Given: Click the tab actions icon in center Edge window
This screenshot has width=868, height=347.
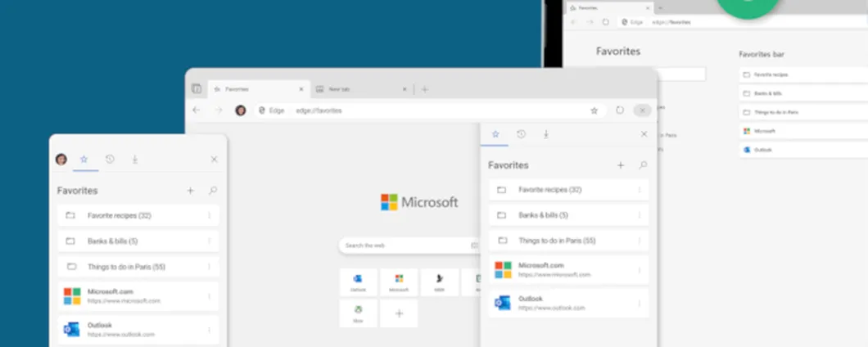Looking at the screenshot, I should click(x=197, y=88).
